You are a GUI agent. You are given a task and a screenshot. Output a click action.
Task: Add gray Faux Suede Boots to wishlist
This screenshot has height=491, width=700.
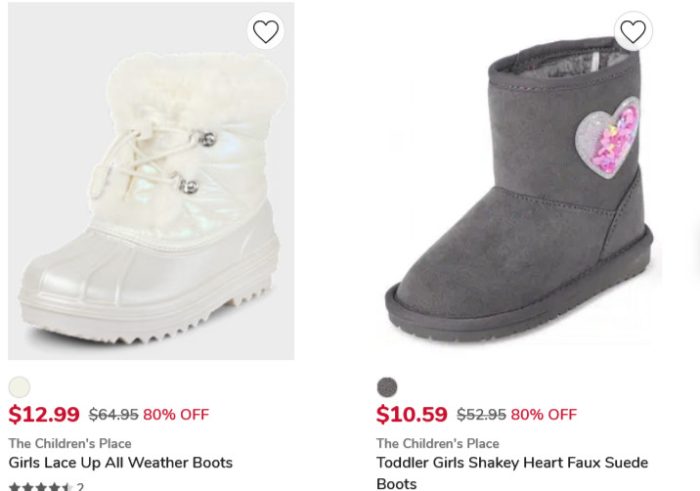pyautogui.click(x=632, y=32)
